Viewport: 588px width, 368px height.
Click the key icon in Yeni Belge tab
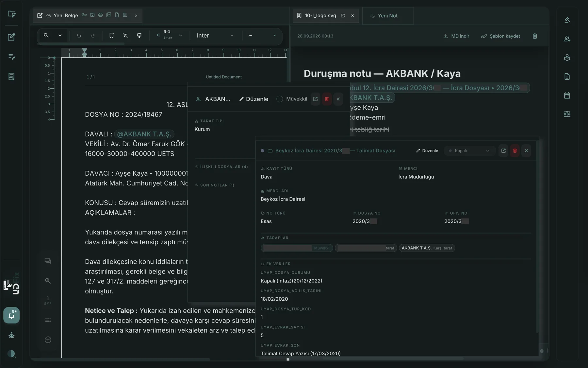(84, 15)
